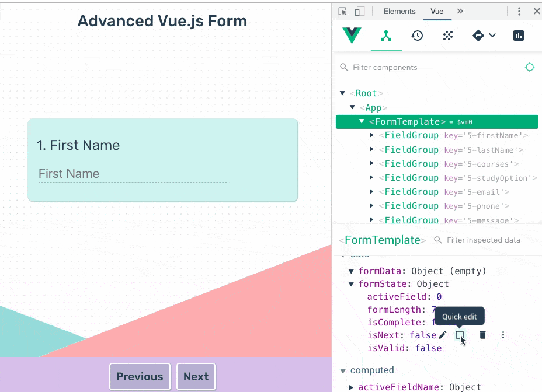Open the Performance chart view
Viewport: 542px width, 392px height.
click(519, 36)
